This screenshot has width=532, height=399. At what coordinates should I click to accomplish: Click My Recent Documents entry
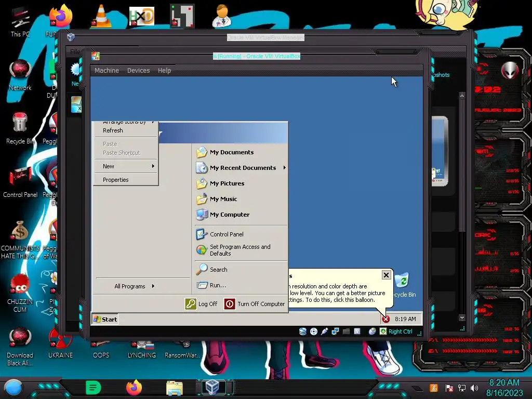[241, 168]
